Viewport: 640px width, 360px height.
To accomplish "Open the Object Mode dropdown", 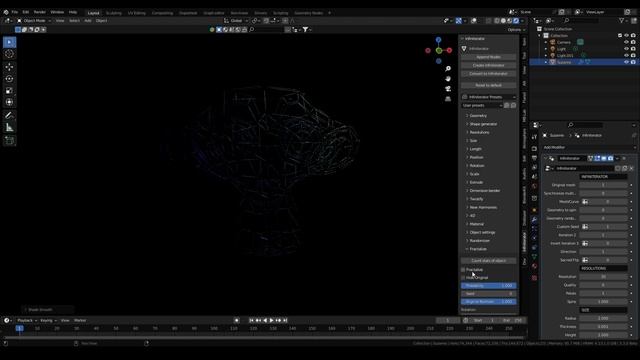I will coord(34,20).
